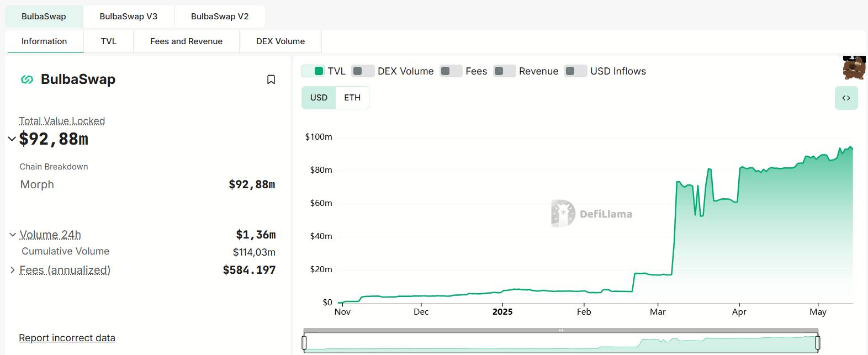Click the BulbaSwap logo icon
868x355 pixels.
(27, 80)
